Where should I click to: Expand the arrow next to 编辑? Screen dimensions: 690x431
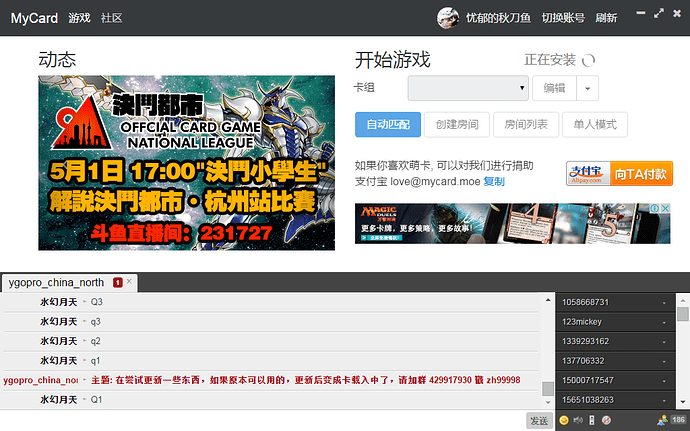(x=587, y=88)
